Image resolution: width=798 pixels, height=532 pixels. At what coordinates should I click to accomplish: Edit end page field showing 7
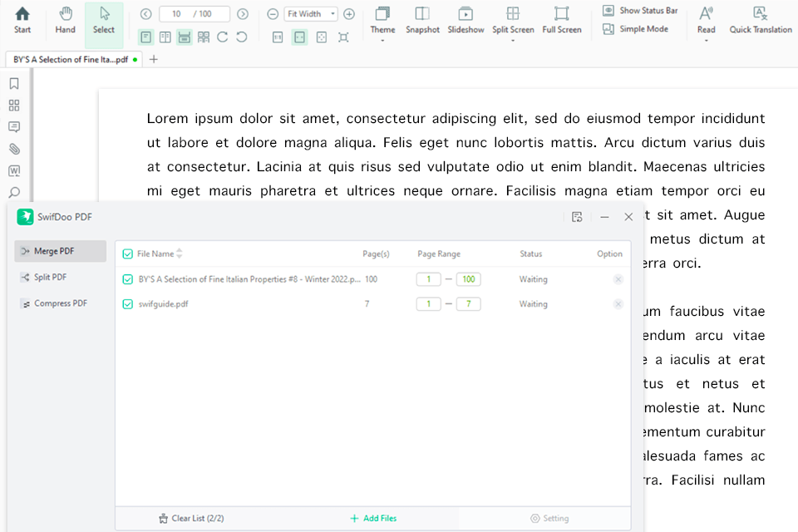click(x=469, y=304)
